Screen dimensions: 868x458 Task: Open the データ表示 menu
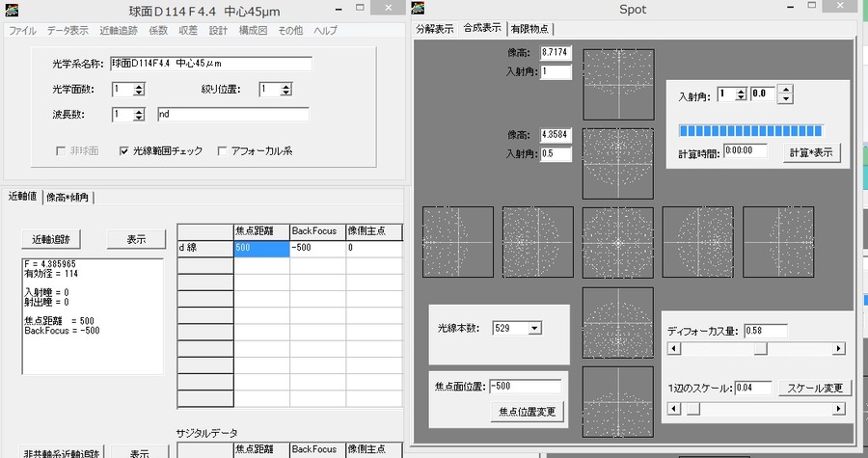point(68,31)
